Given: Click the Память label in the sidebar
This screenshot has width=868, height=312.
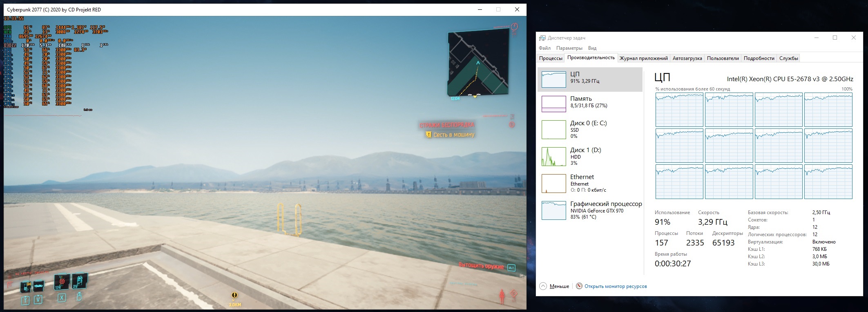Looking at the screenshot, I should click(x=581, y=99).
